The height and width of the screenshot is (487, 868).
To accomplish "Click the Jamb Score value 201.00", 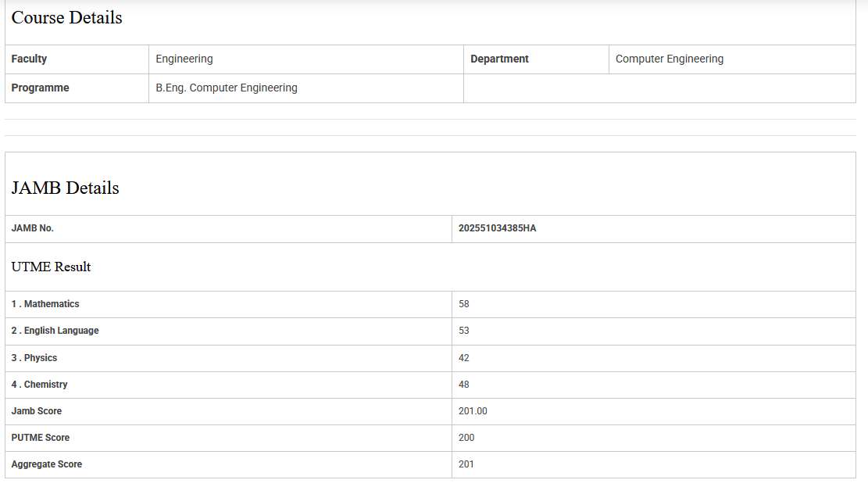I will tap(473, 411).
